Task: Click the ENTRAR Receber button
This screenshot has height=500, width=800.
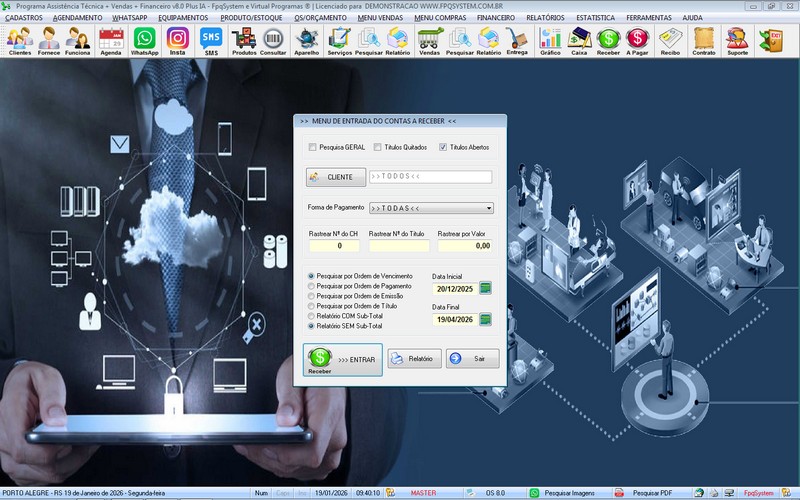Action: [342, 360]
